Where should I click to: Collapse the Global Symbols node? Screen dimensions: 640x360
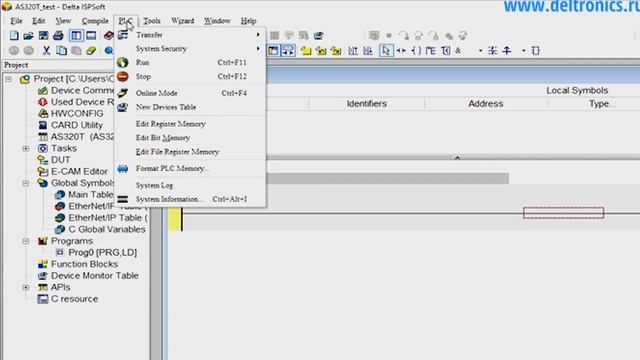click(26, 183)
